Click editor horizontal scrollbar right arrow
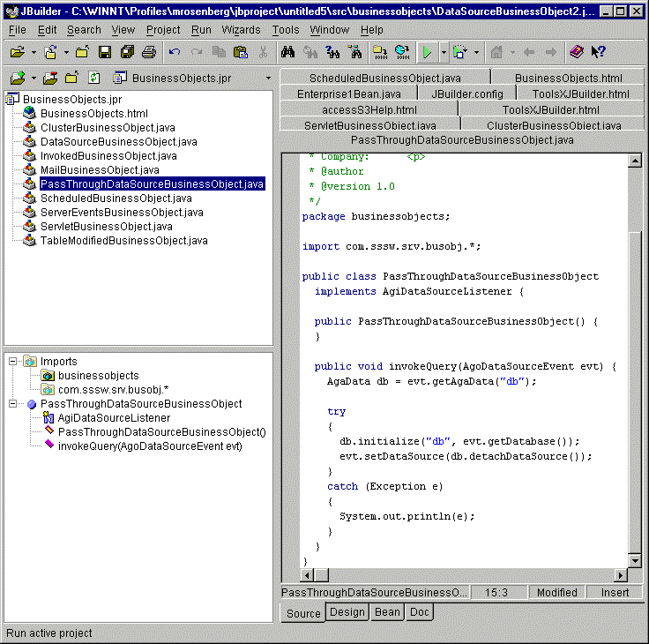This screenshot has height=644, width=649. 621,575
